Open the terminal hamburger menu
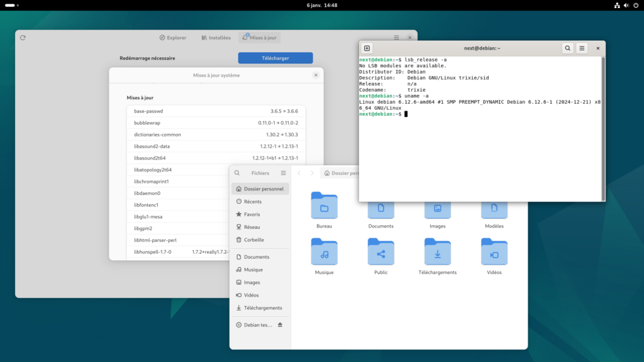Image resolution: width=644 pixels, height=362 pixels. [x=582, y=48]
